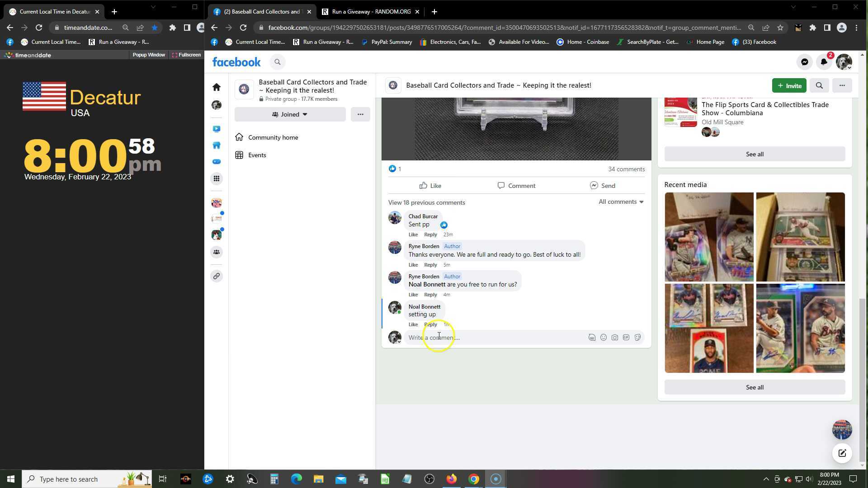
Task: Open the All comments filter dropdown
Action: (x=621, y=202)
